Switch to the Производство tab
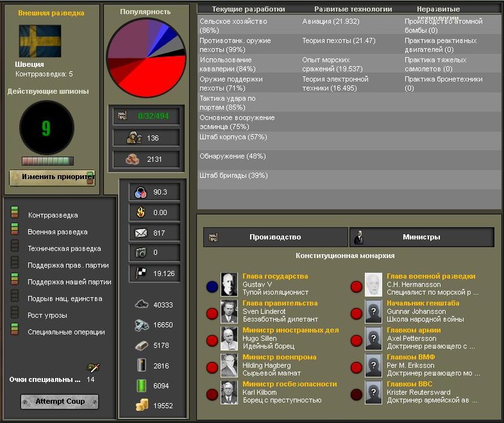The height and width of the screenshot is (423, 504). click(274, 237)
